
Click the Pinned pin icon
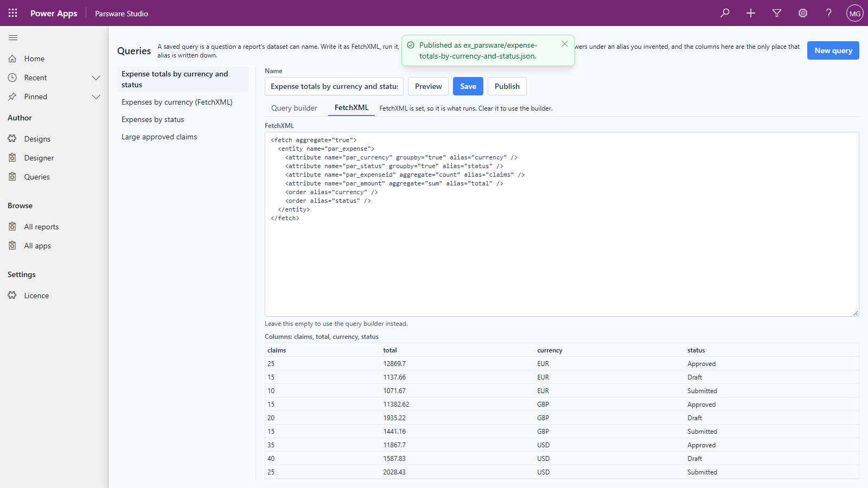tap(12, 97)
